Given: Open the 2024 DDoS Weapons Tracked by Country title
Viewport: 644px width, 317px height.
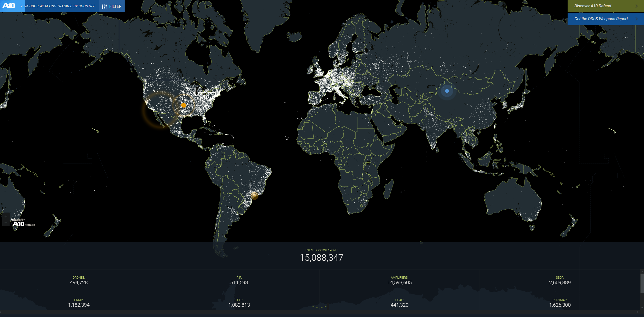Looking at the screenshot, I should point(58,6).
